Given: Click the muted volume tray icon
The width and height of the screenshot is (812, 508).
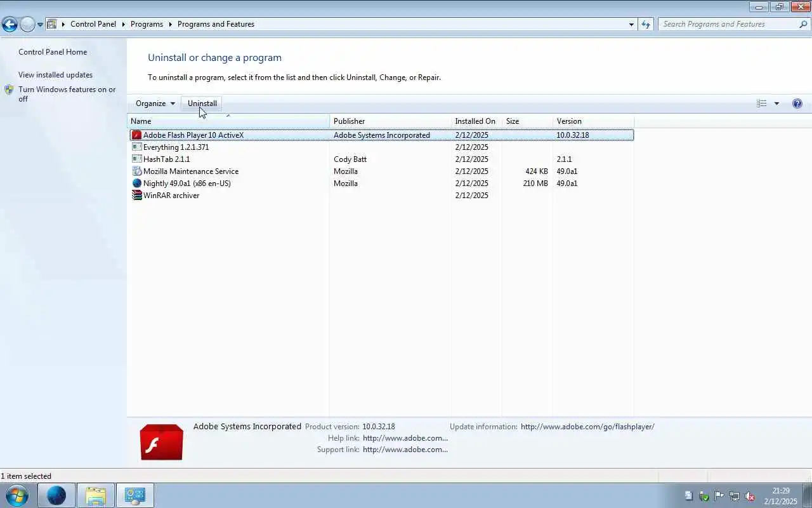Looking at the screenshot, I should pyautogui.click(x=750, y=496).
